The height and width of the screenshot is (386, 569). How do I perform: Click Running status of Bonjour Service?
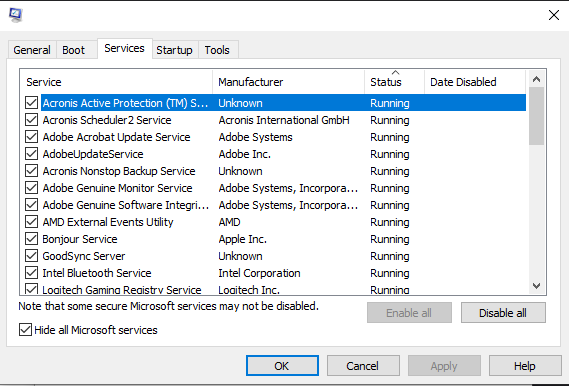coord(390,239)
